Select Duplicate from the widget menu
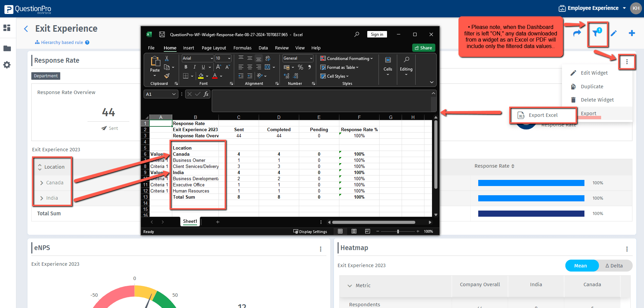644x308 pixels. (x=592, y=87)
